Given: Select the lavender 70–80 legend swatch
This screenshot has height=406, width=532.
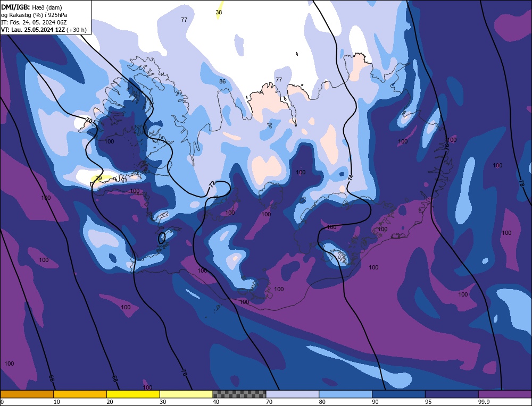Looking at the screenshot, I should pos(293,394).
